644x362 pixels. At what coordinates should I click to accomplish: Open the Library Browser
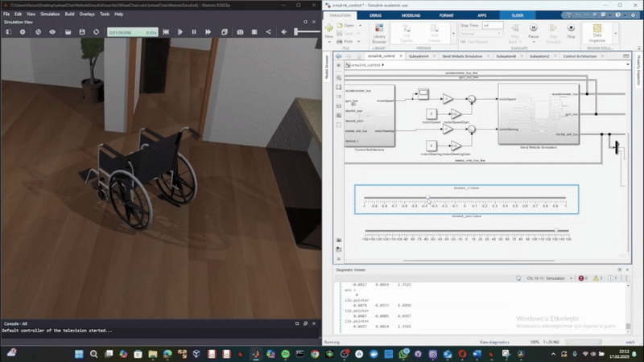click(x=379, y=32)
